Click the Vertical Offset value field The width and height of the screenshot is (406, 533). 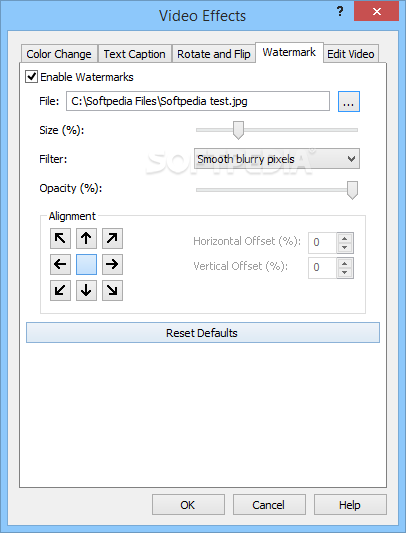tap(322, 268)
